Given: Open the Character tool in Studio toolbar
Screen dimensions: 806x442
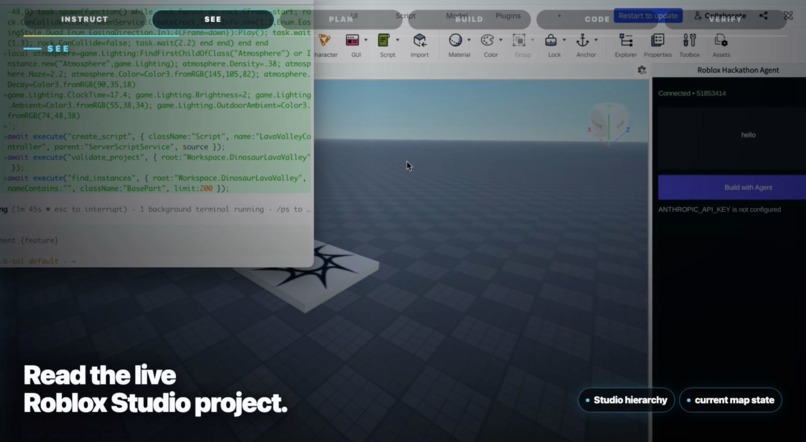Looking at the screenshot, I should (324, 41).
